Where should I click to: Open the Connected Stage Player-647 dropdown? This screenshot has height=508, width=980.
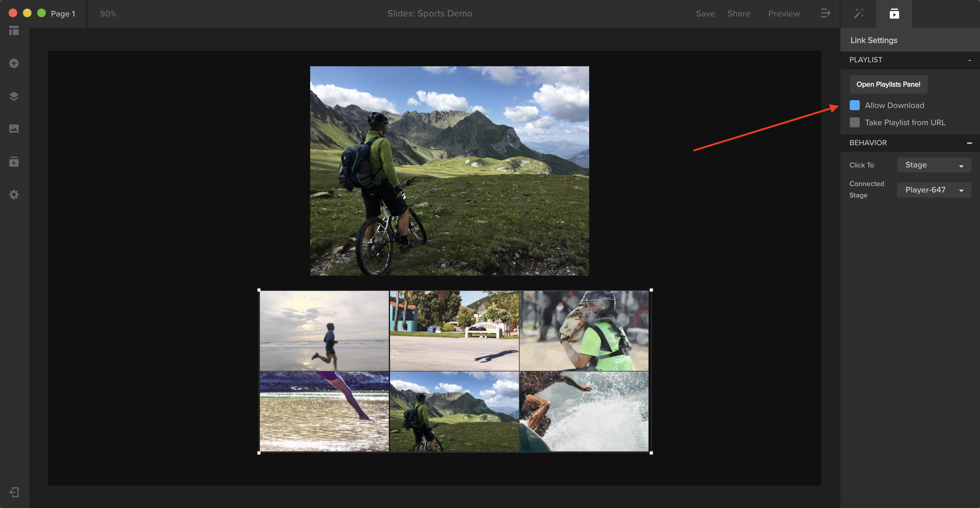pyautogui.click(x=933, y=190)
